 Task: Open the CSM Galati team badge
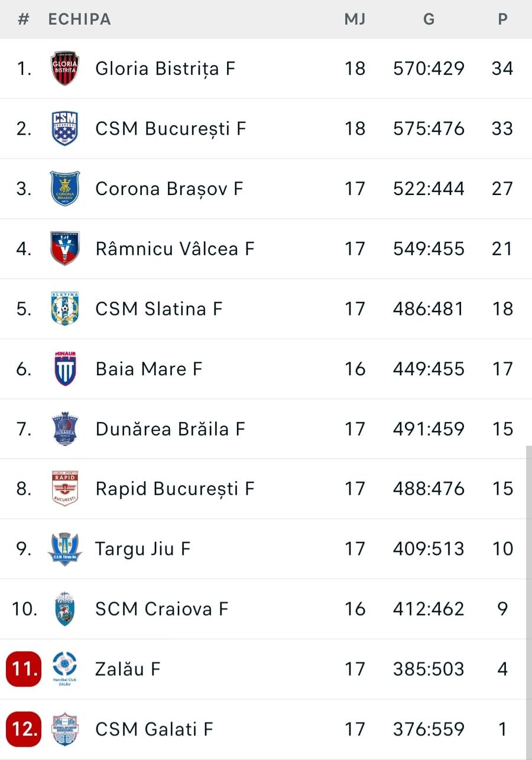(65, 729)
